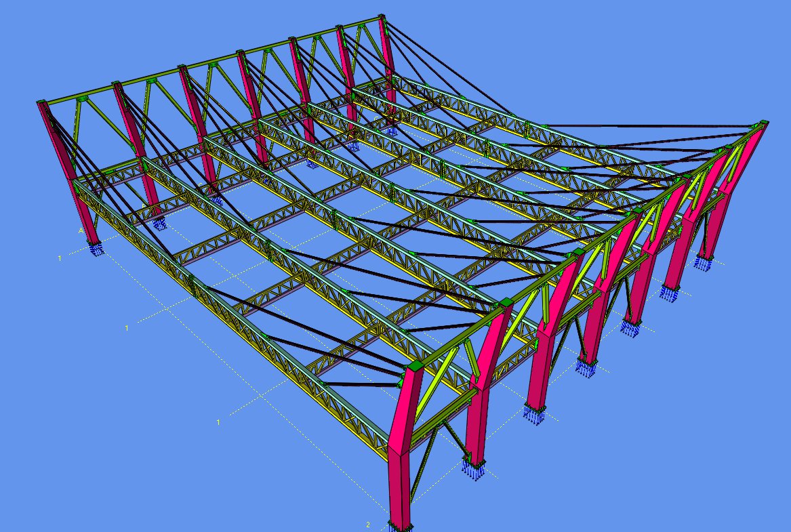Viewport: 791px width, 532px height.
Task: Select the grid label "2"
Action: pos(368,525)
